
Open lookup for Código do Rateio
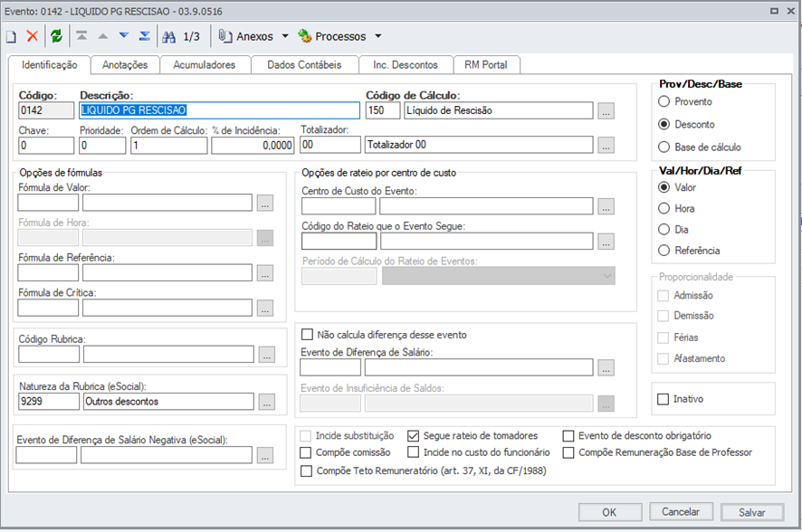point(606,242)
